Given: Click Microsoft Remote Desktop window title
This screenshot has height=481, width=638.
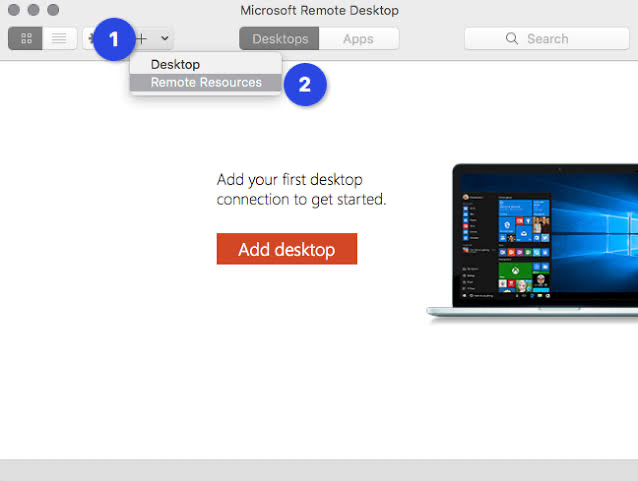Looking at the screenshot, I should [319, 10].
